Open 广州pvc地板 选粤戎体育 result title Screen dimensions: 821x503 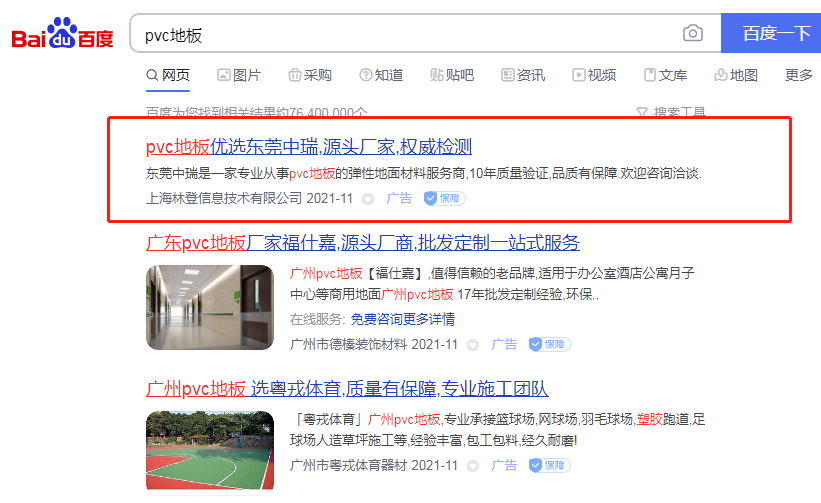click(347, 389)
